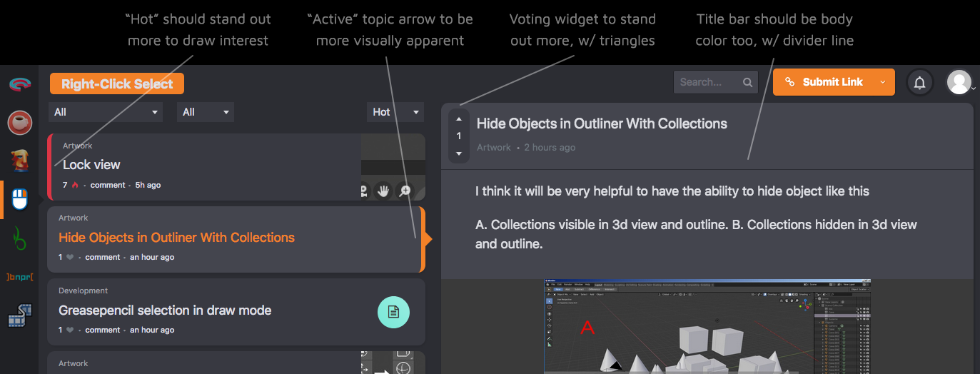
Task: Open Greasepencil selection in draw mode topic
Action: [x=165, y=310]
